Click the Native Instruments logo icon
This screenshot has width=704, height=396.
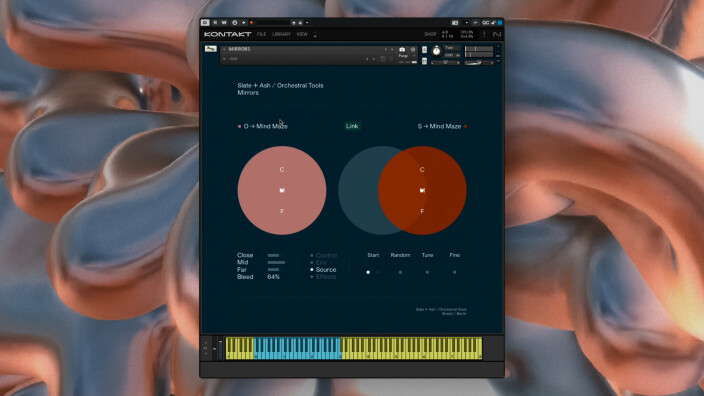pyautogui.click(x=497, y=34)
